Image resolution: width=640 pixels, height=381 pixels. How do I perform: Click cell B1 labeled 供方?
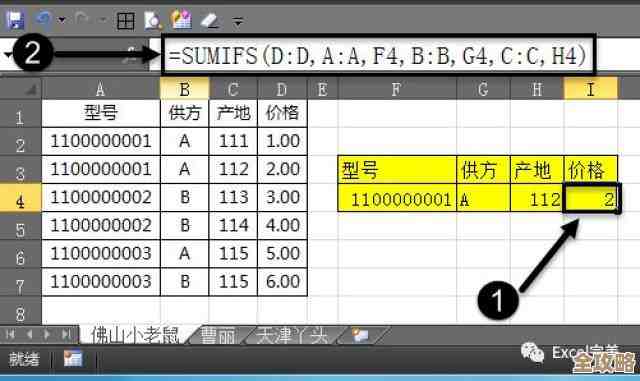(x=184, y=114)
